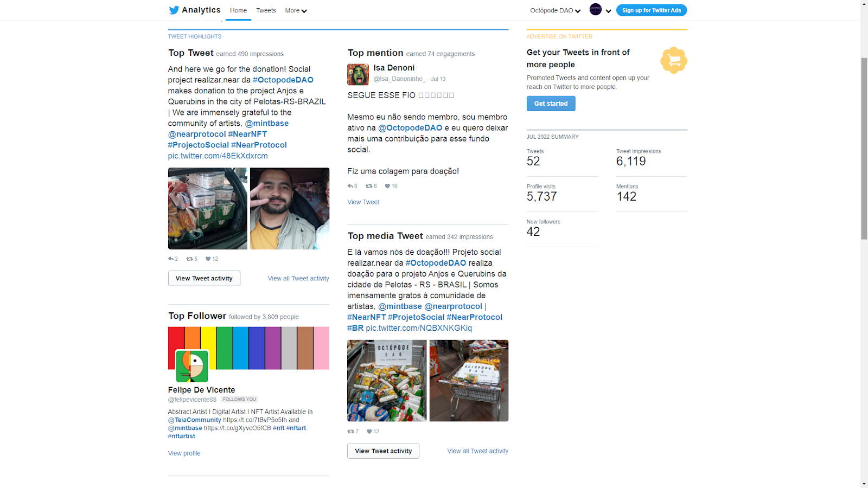Click Tweet impressions value 6,119
The image size is (868, 488).
(631, 162)
